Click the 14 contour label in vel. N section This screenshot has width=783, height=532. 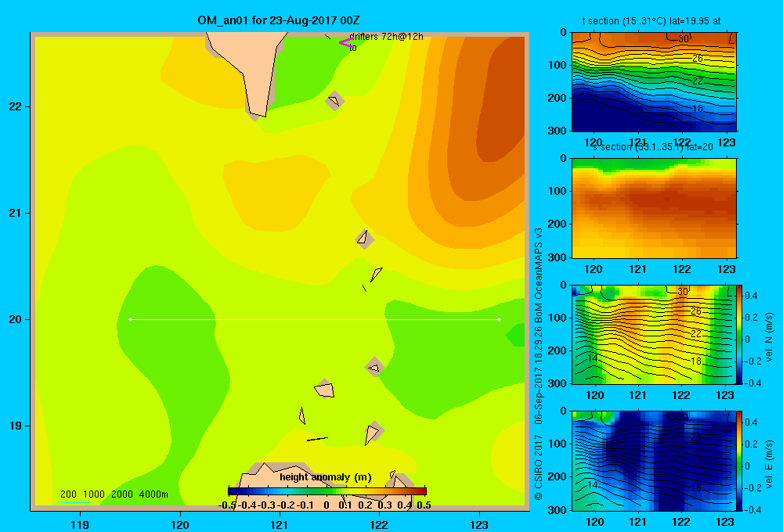(x=592, y=358)
